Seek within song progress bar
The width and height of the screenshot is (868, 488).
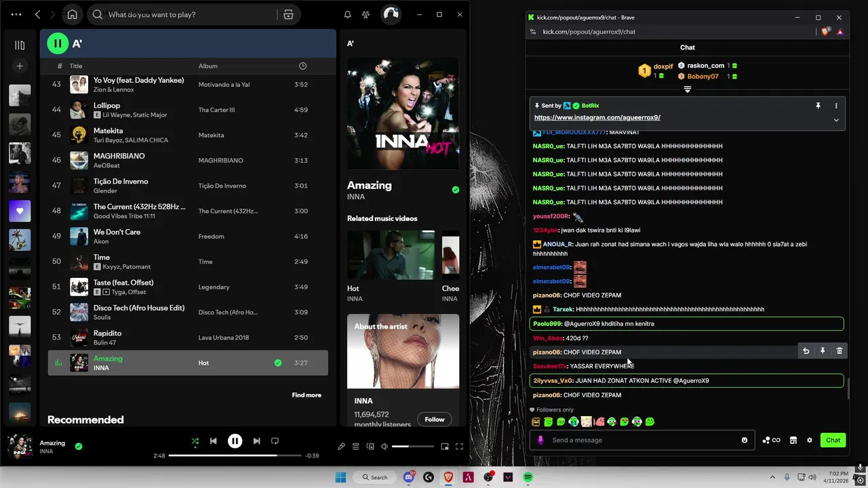(234, 455)
